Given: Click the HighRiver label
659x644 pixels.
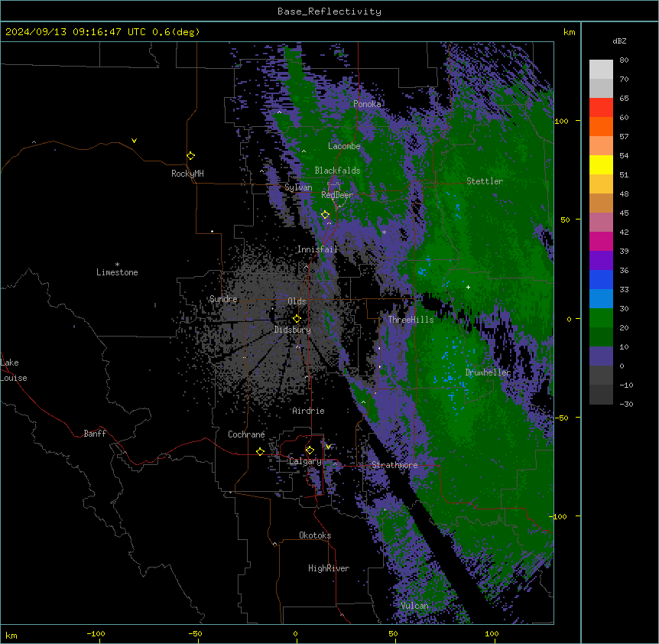Looking at the screenshot, I should (329, 568).
